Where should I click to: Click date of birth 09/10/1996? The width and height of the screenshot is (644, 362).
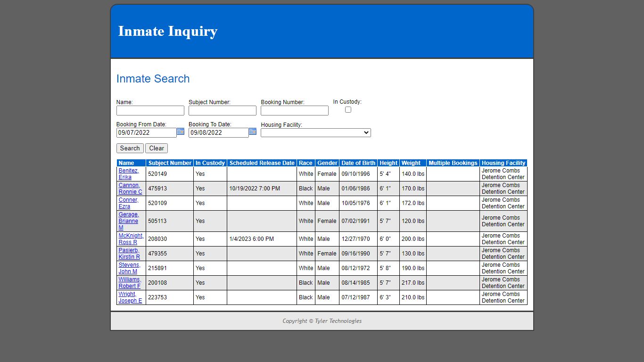pos(356,174)
